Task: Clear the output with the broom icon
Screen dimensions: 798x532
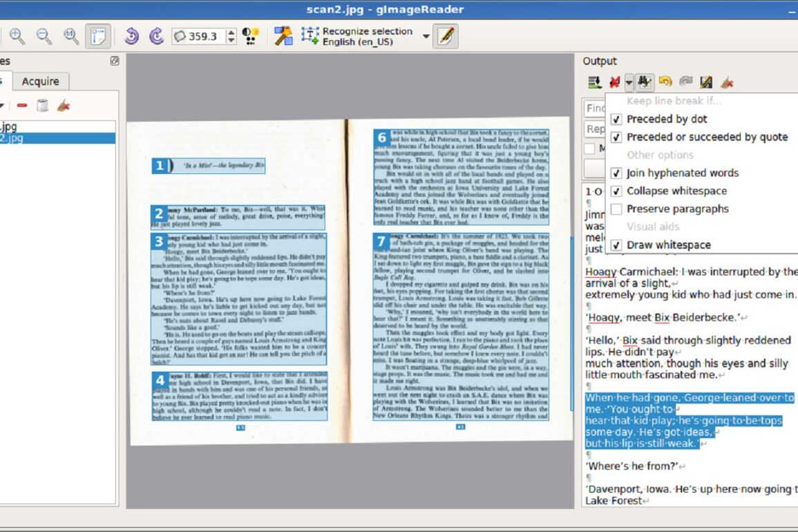Action: pos(727,82)
